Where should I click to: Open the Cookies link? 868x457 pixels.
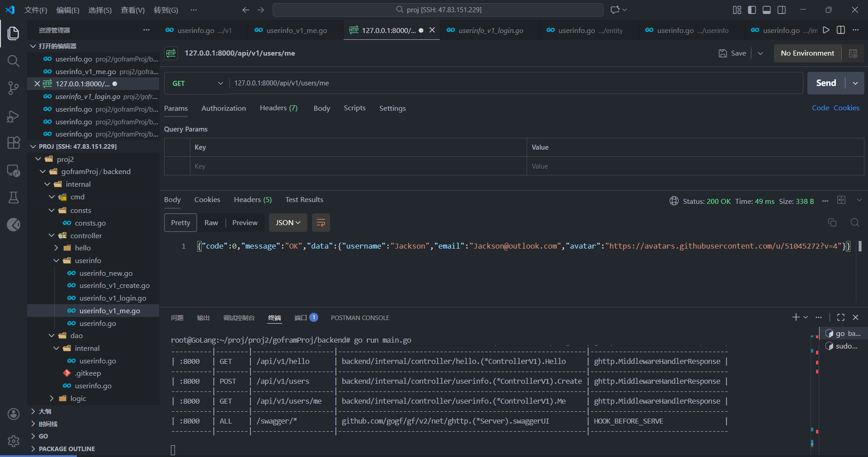tap(846, 108)
